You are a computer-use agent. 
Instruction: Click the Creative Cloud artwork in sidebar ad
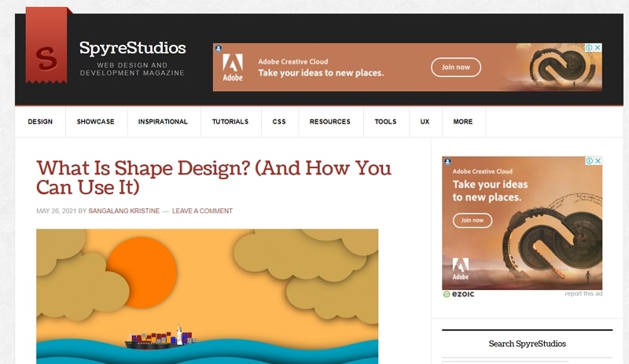point(553,237)
